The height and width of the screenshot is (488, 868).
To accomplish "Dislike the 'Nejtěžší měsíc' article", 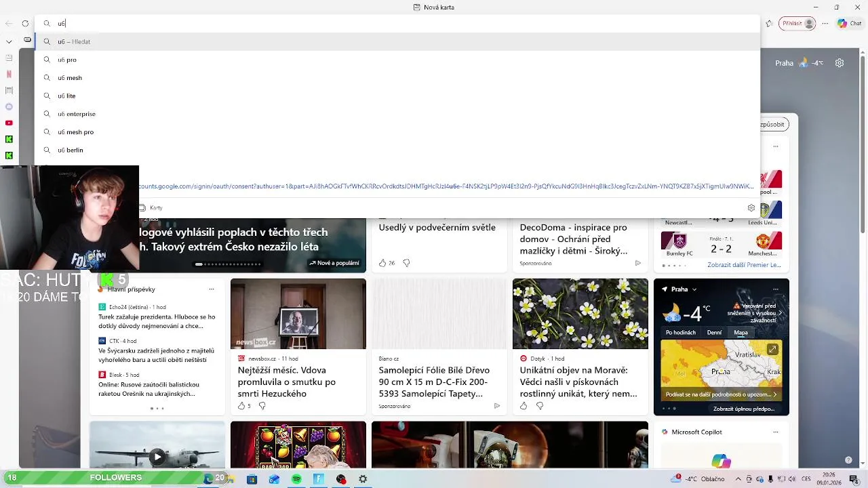I will 262,406.
